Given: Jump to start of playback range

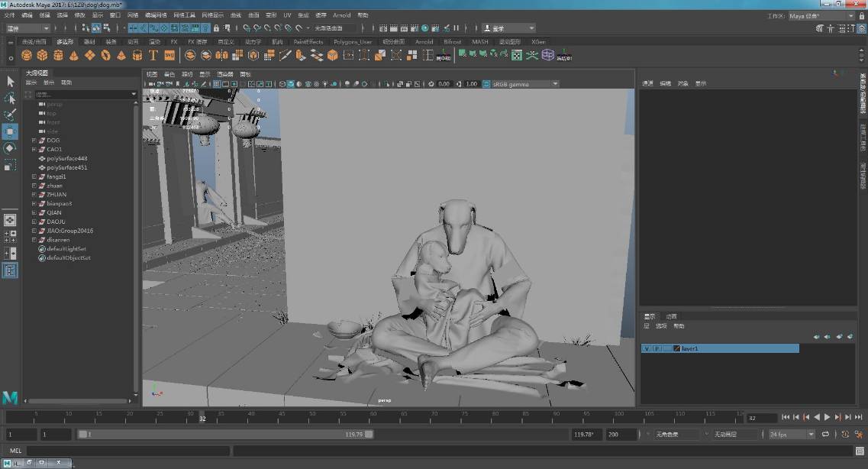Looking at the screenshot, I should (786, 417).
